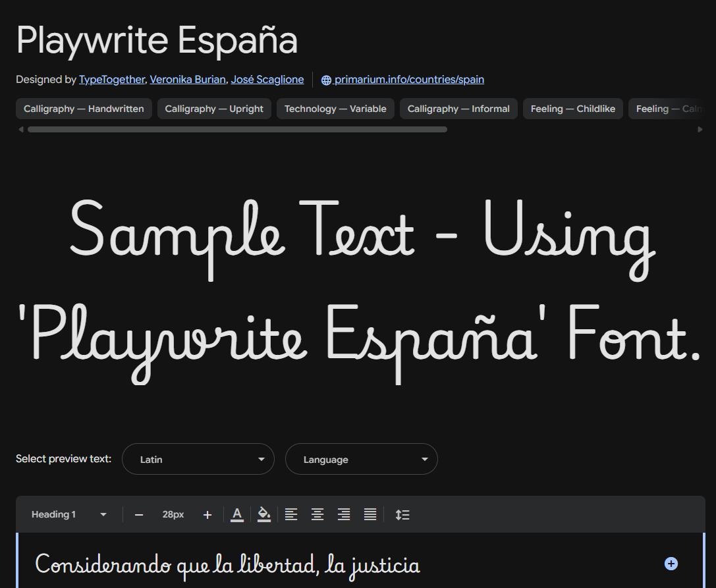
Task: Open the Veronika Burian designer link
Action: 188,80
